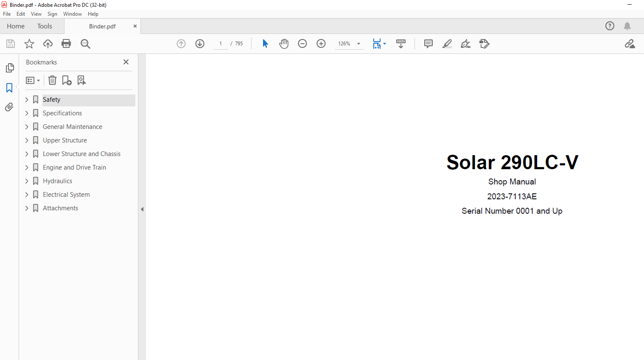Choose the Selection arrow tool
This screenshot has width=644, height=360.
(265, 44)
